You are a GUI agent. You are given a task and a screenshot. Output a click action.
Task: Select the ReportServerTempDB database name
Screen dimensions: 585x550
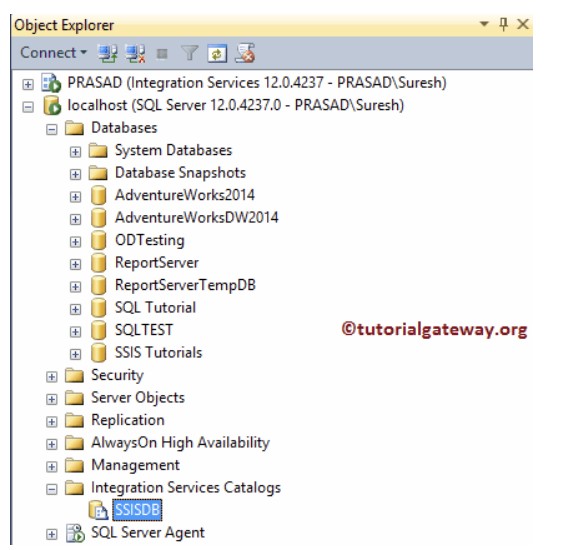pos(185,285)
